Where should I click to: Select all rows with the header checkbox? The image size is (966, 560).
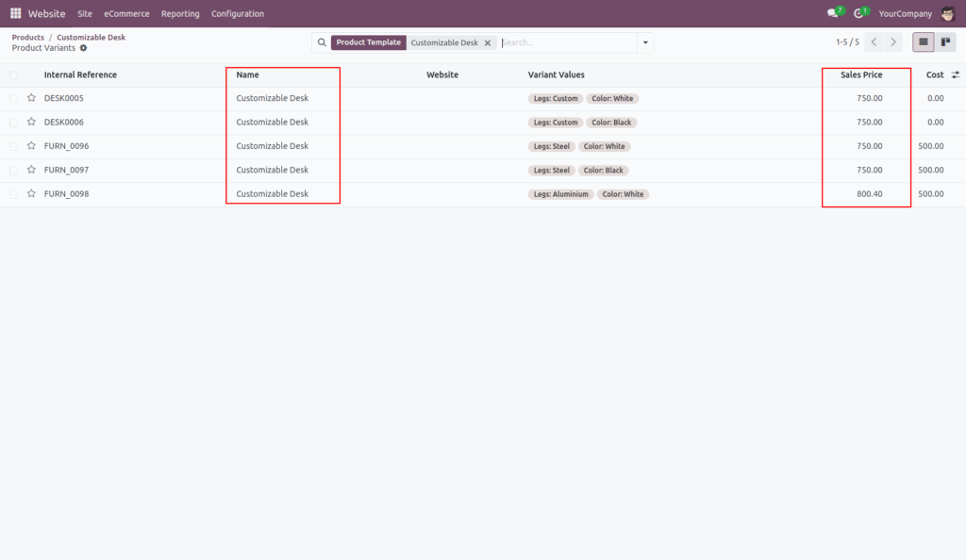(x=12, y=74)
